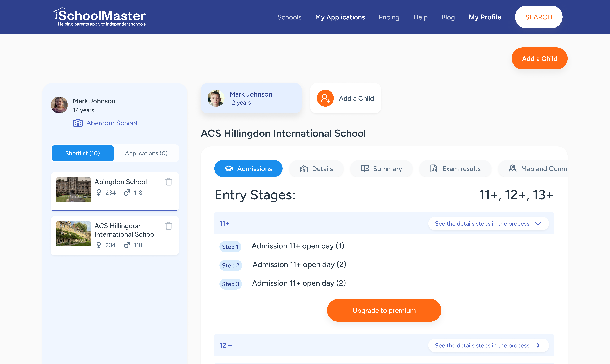Click the ACS Hillingdon International School heading
This screenshot has height=364, width=610.
tap(284, 133)
